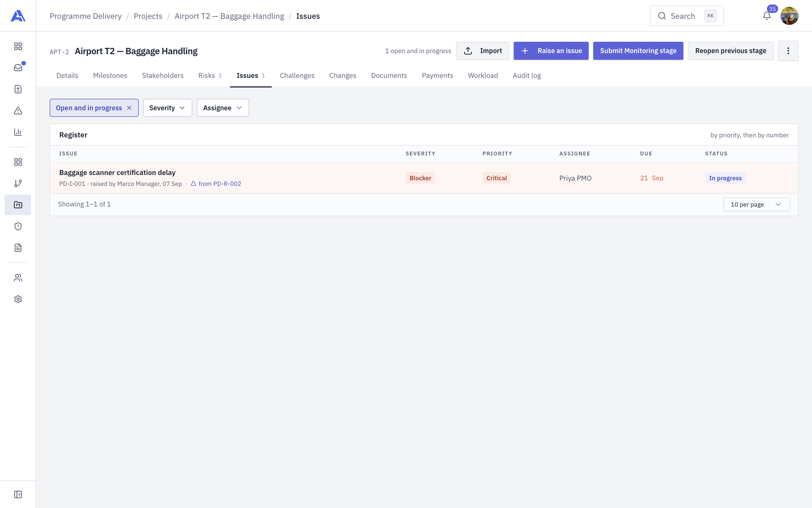Open the bar chart reports sidebar icon
Image resolution: width=812 pixels, height=508 pixels.
tap(18, 132)
